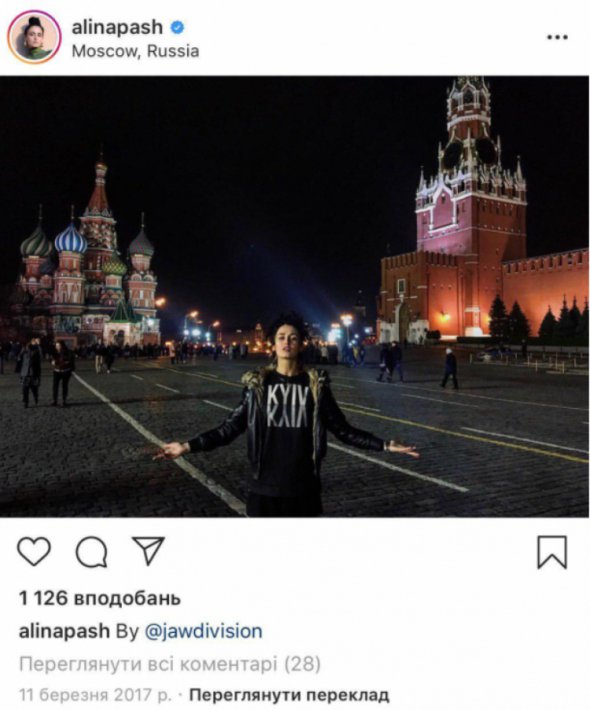Open the Moscow, Russia location tag
Image resolution: width=590 pixels, height=710 pixels.
pos(135,51)
